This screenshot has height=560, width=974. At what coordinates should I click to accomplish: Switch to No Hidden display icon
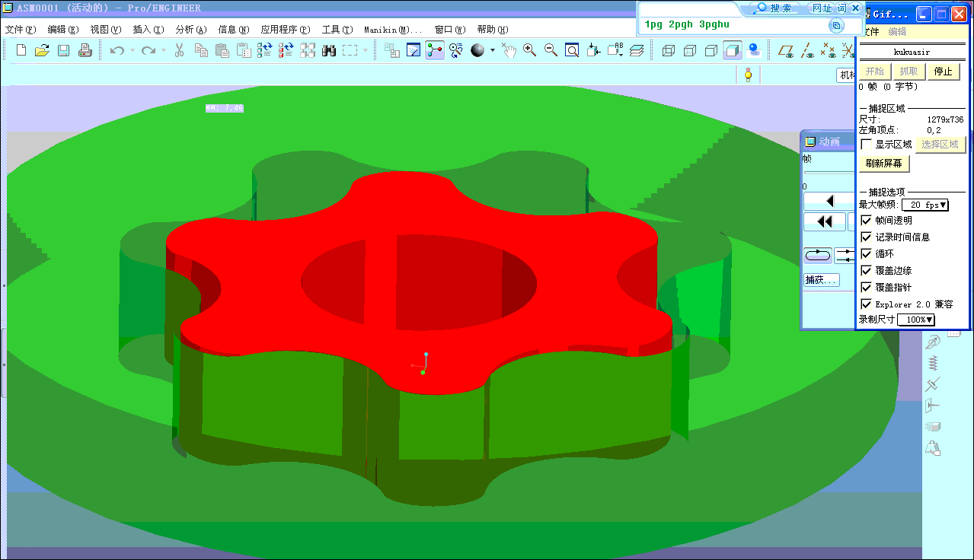click(711, 50)
